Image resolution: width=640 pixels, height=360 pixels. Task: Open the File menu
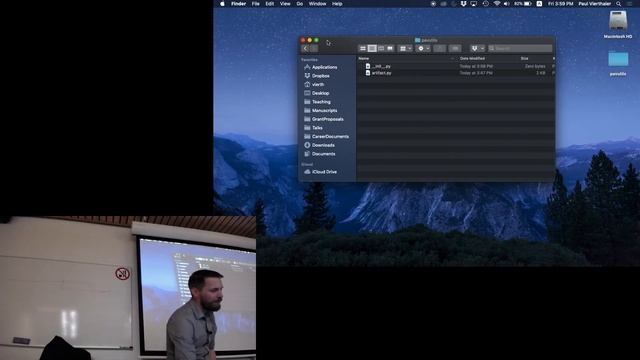point(256,4)
